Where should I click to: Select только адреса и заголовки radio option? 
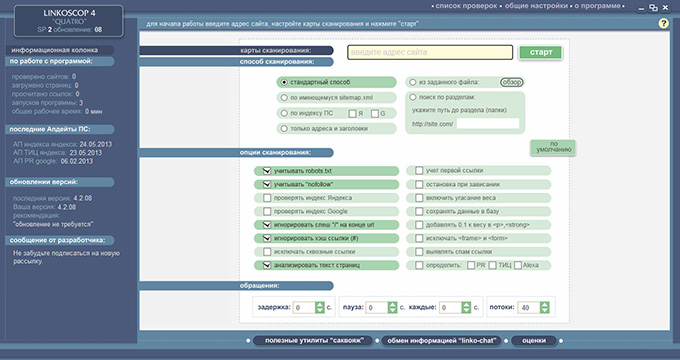[284, 128]
